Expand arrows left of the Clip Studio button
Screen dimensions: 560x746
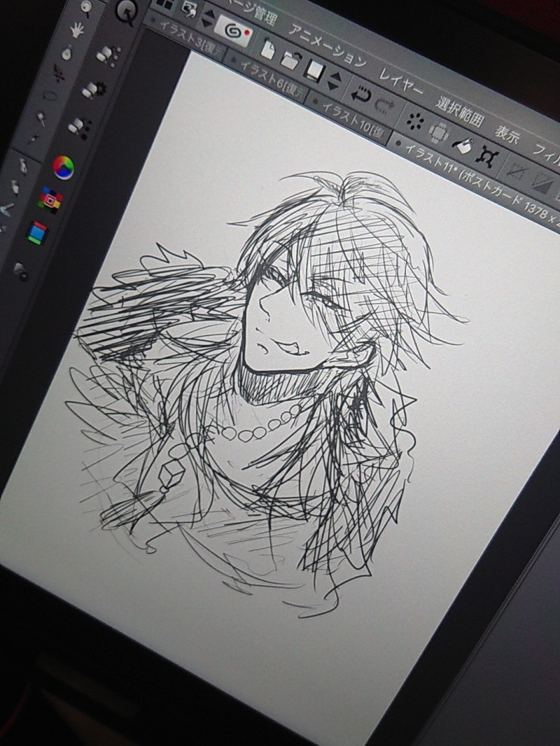click(208, 19)
